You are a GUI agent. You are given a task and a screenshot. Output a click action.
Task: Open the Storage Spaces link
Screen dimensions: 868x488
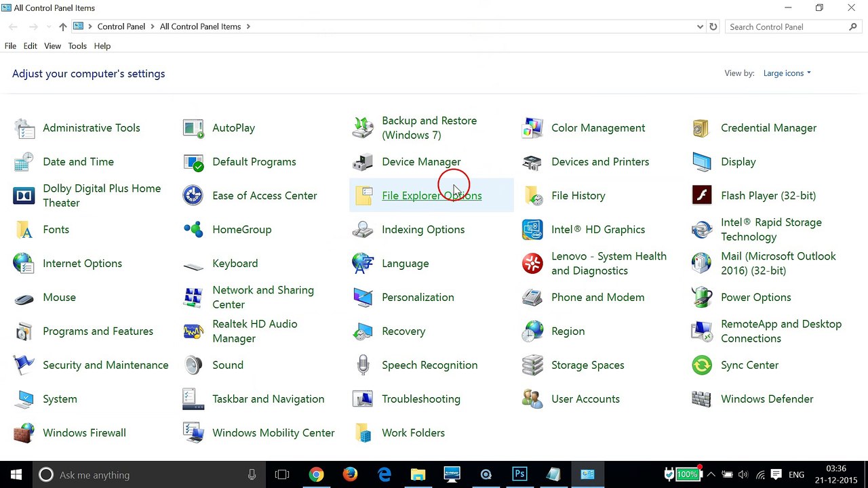click(588, 365)
